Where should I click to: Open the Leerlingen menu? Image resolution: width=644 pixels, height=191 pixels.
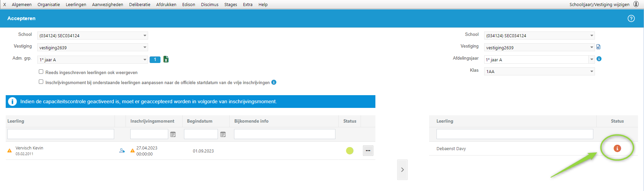tap(76, 4)
